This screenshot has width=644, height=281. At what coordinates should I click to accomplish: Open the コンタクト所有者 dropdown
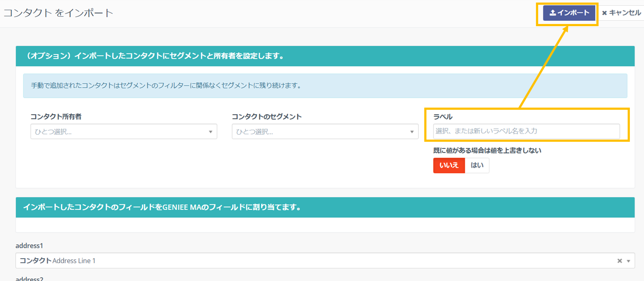click(x=120, y=132)
